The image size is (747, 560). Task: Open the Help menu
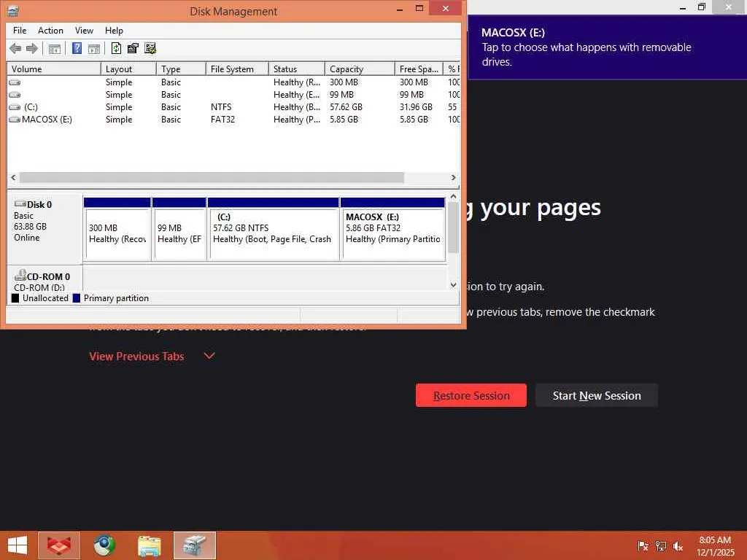pyautogui.click(x=114, y=31)
